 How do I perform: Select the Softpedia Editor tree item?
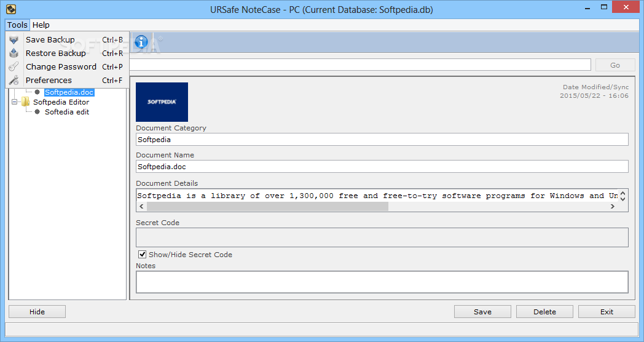tap(61, 102)
